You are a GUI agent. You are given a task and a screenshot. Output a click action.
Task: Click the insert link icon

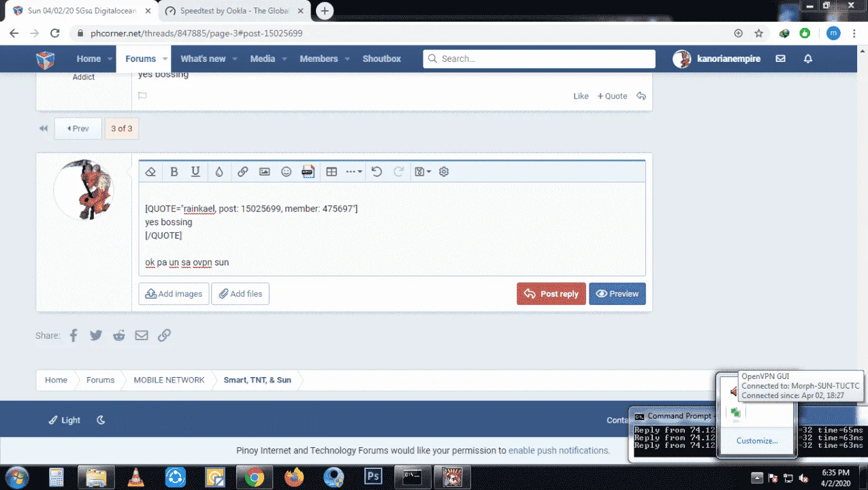point(242,171)
